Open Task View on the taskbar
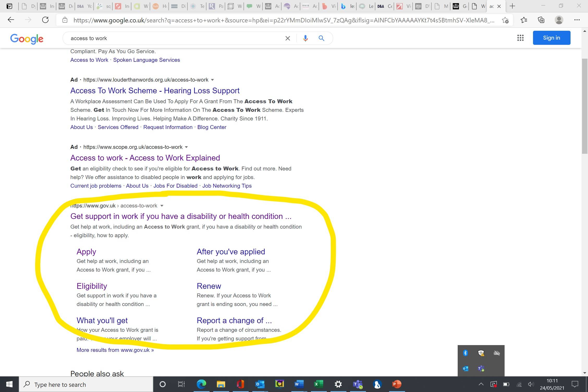The image size is (588, 392). click(181, 384)
